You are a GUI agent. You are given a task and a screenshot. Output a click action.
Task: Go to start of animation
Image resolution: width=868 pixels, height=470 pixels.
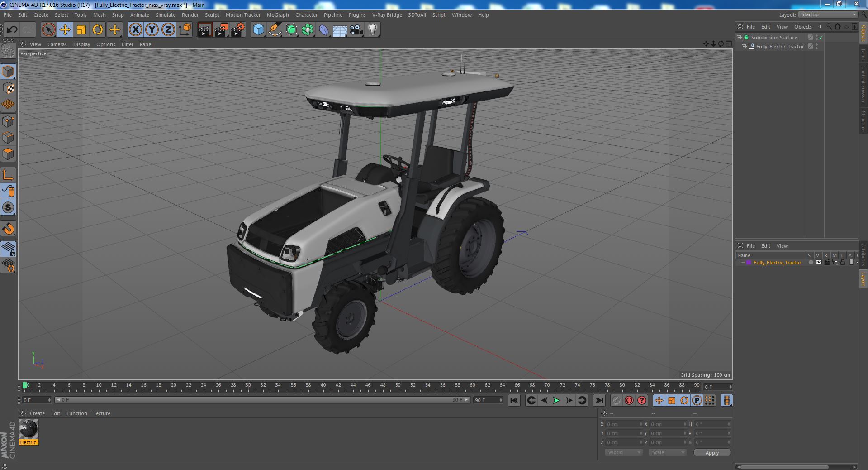click(x=514, y=400)
